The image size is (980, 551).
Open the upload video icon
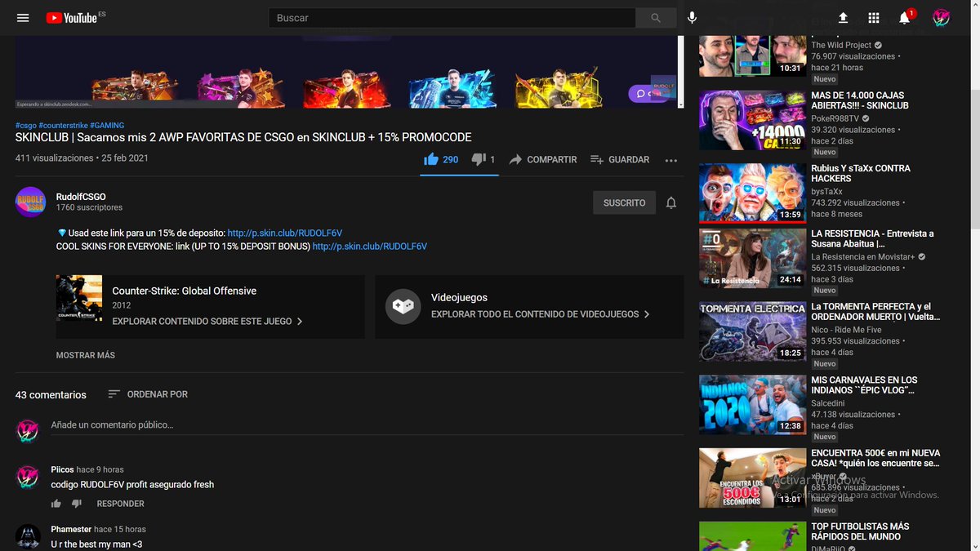coord(843,18)
